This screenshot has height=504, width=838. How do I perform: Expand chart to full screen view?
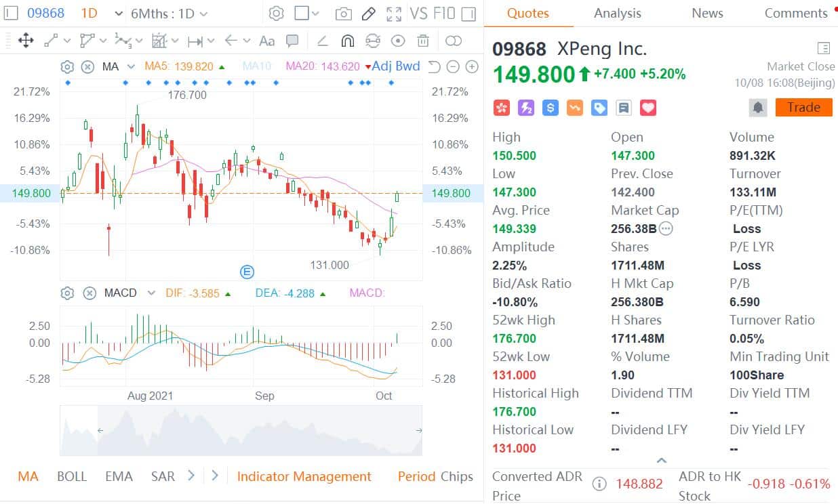[393, 13]
